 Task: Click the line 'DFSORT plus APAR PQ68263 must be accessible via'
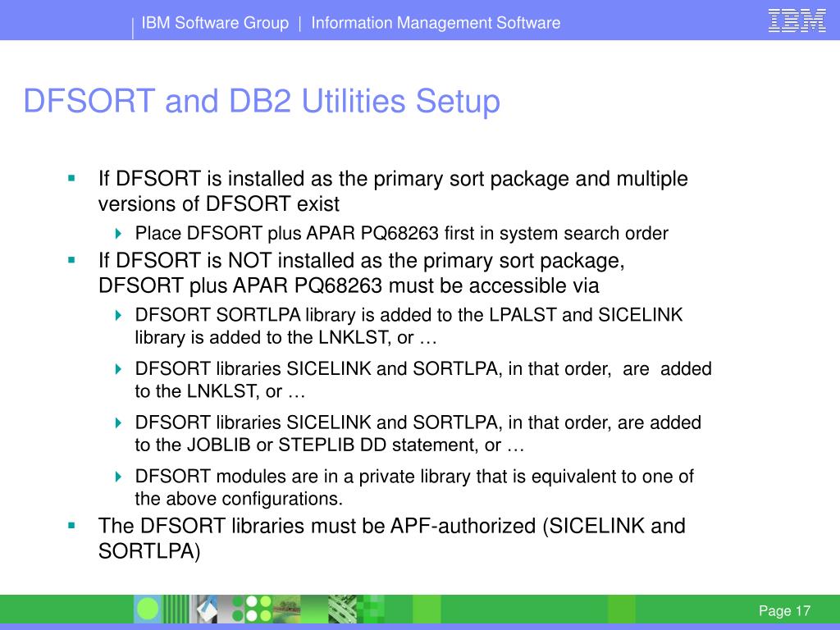point(348,285)
